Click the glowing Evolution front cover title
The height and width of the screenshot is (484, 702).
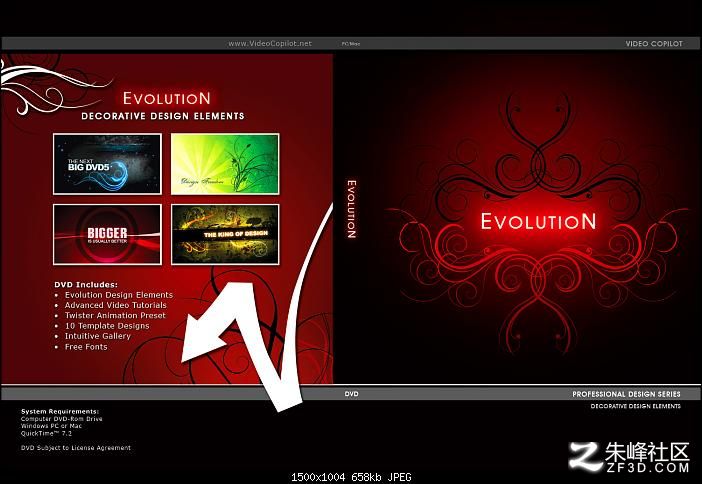539,222
